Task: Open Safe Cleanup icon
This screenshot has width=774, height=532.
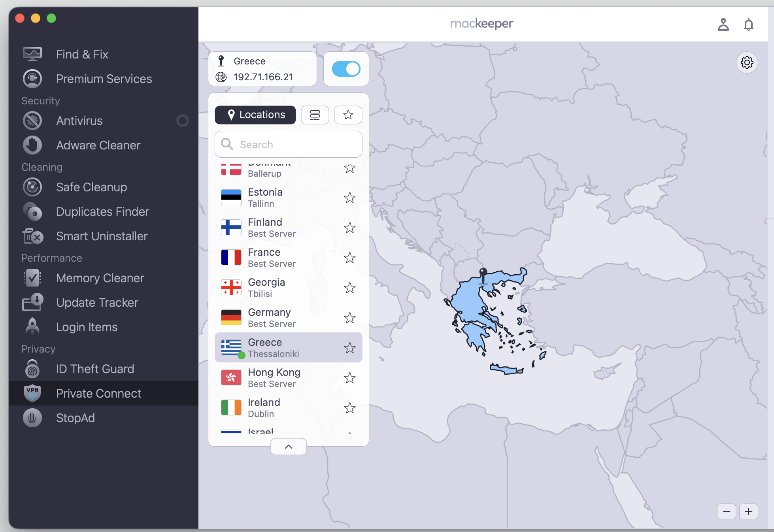Action: tap(32, 187)
